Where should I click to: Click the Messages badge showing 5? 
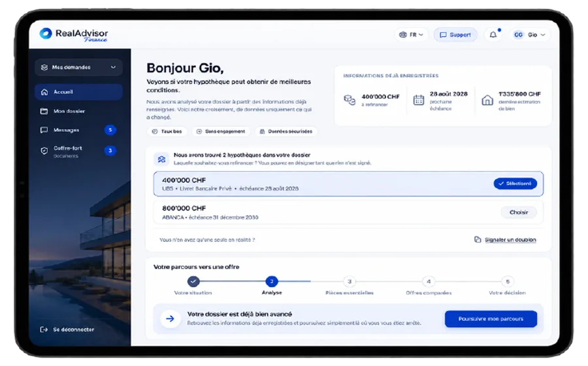point(110,130)
